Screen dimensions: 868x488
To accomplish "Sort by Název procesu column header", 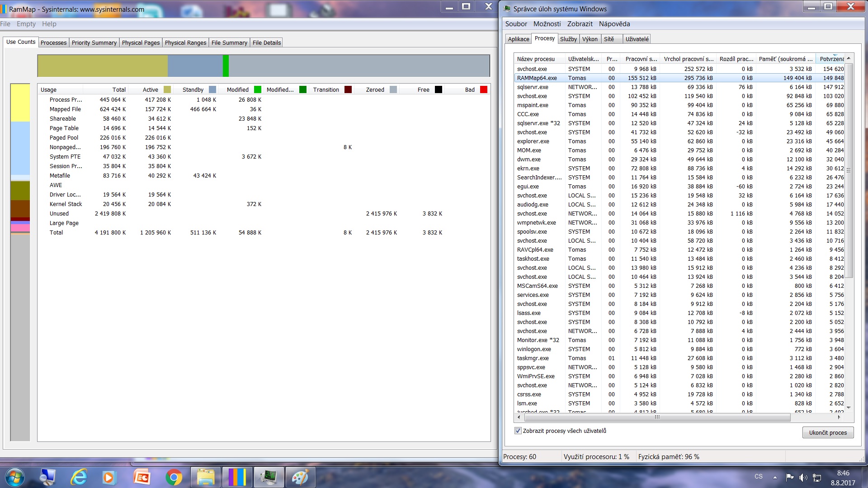I will (540, 59).
